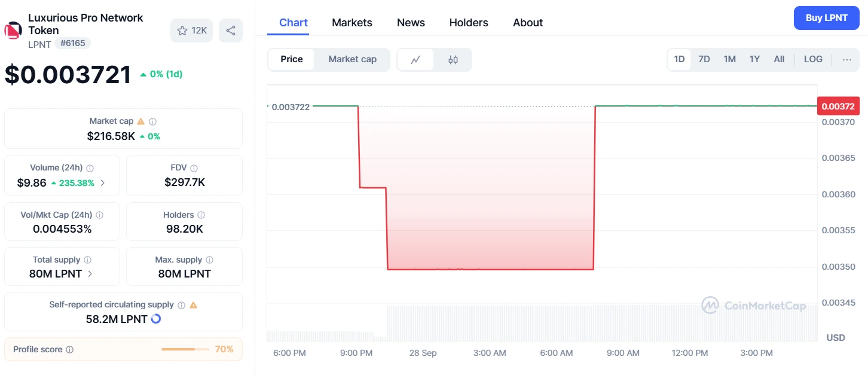Click the circulating supply progress ring icon
Screen dimensions: 868x378
(x=156, y=319)
